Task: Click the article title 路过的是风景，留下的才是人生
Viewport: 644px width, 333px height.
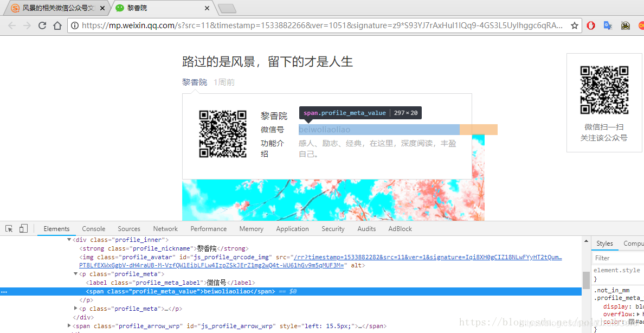Action: tap(268, 62)
